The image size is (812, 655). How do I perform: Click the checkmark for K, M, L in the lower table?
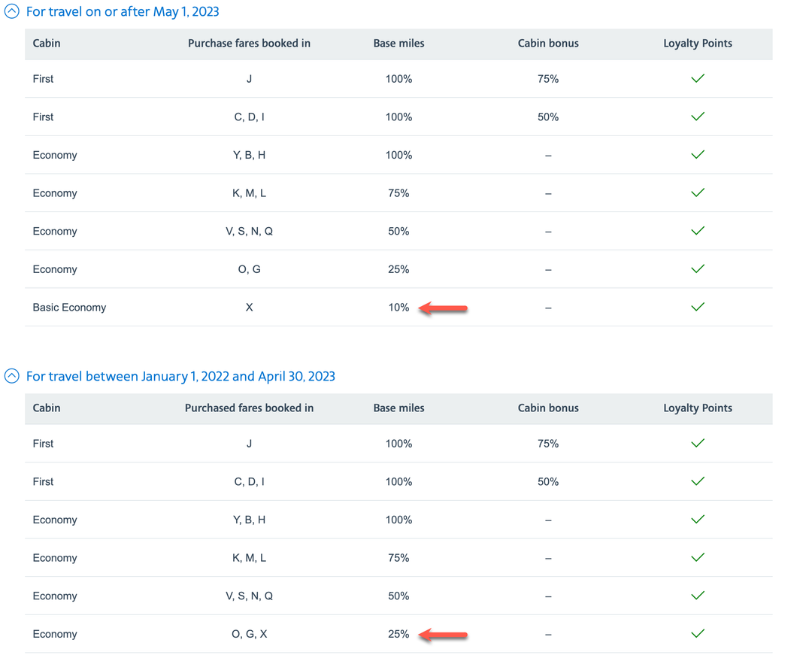coord(697,557)
